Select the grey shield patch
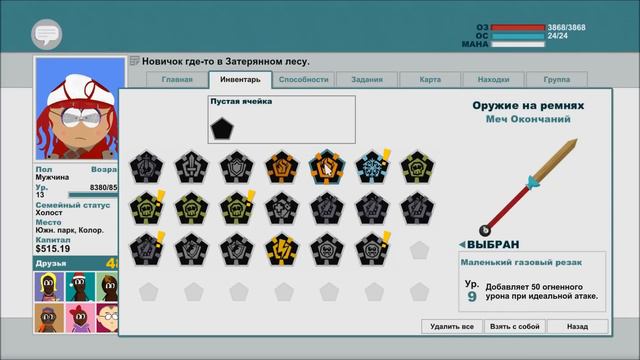Viewport: 640px width, 360px height. tap(237, 167)
